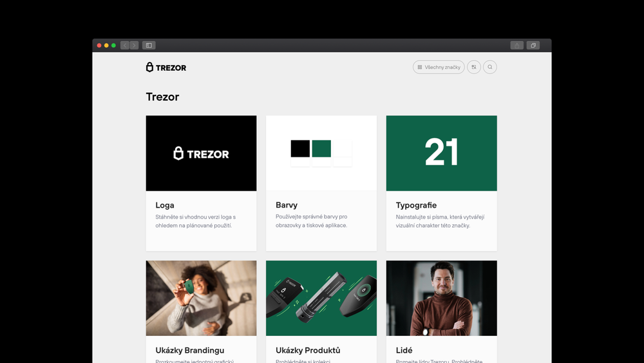Click the language translate icon button
644x363 pixels.
pos(473,67)
